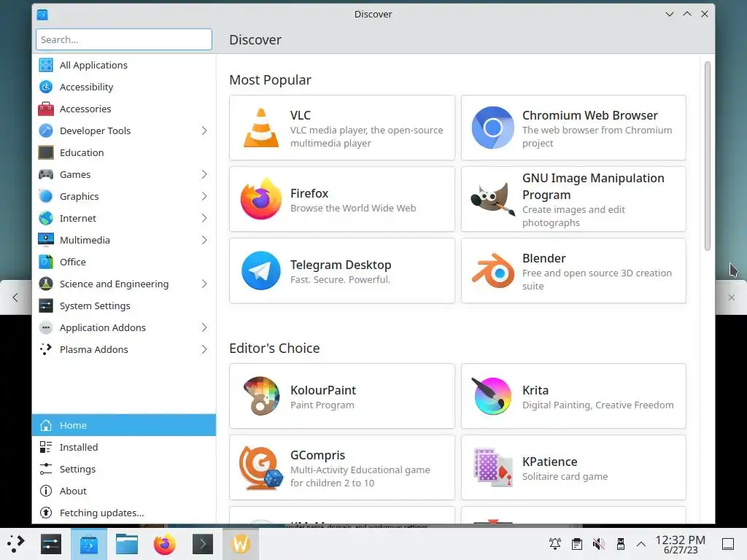The height and width of the screenshot is (560, 747).
Task: Open the Telegram Desktop paper-plane icon
Action: 261,271
